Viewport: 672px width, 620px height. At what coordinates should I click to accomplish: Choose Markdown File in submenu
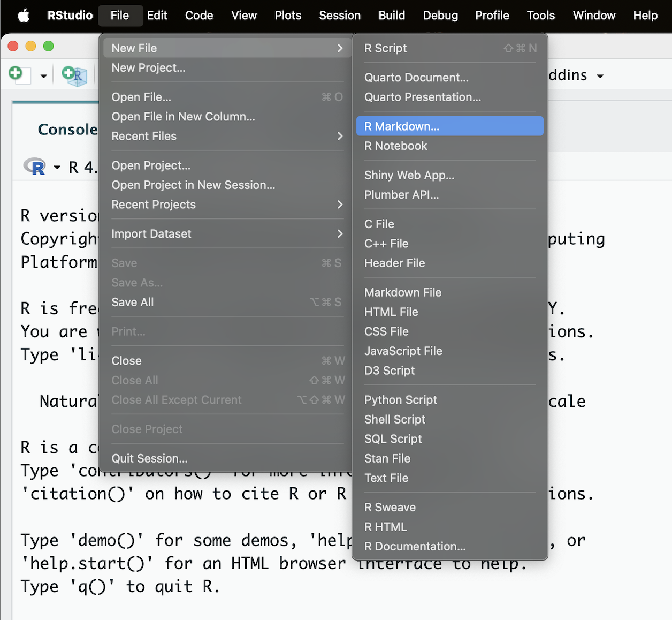tap(450, 292)
